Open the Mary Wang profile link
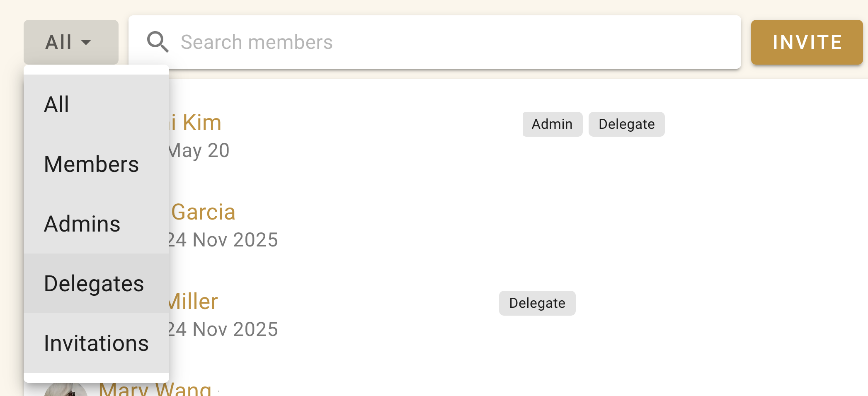This screenshot has height=396, width=868. pyautogui.click(x=155, y=389)
